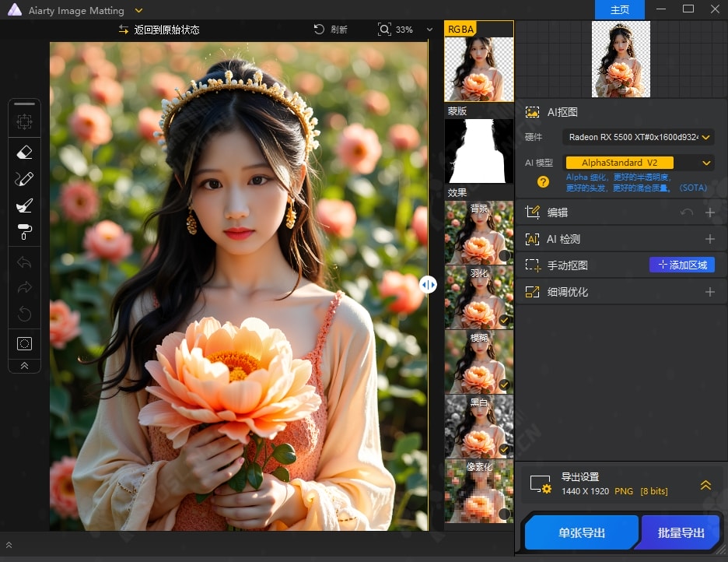Choose the paint brush smear tool
Image resolution: width=728 pixels, height=562 pixels.
(x=24, y=205)
